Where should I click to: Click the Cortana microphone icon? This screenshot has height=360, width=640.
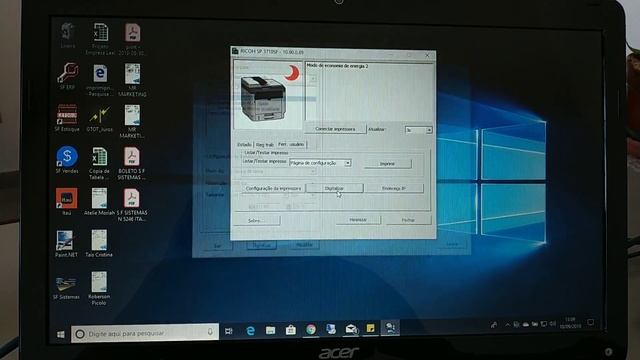(210, 332)
